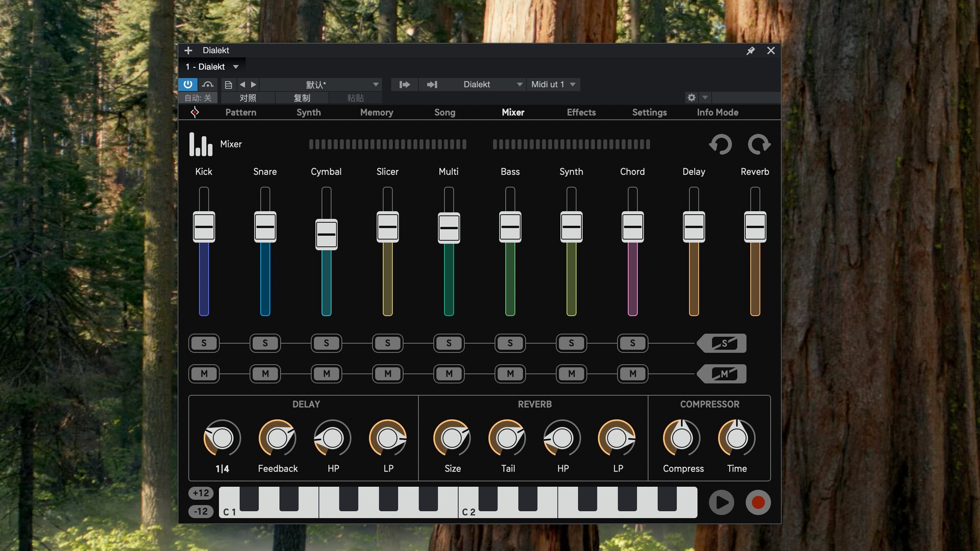Viewport: 980px width, 551px height.
Task: Click the Reverb HP knob
Action: [562, 438]
